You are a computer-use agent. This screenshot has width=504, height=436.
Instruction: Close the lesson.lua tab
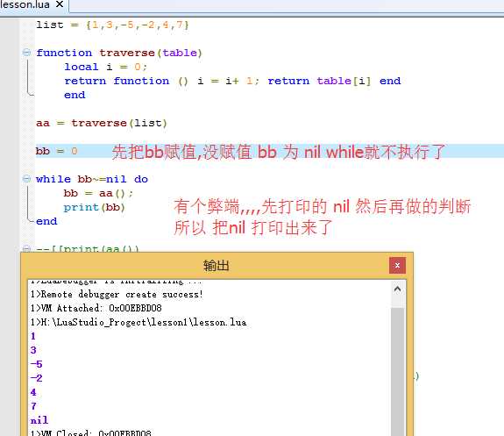coord(60,4)
